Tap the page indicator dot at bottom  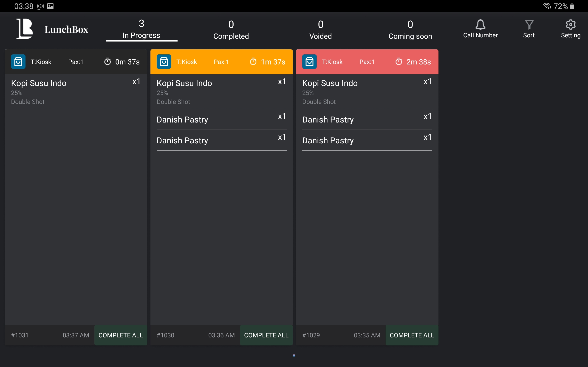tap(294, 355)
